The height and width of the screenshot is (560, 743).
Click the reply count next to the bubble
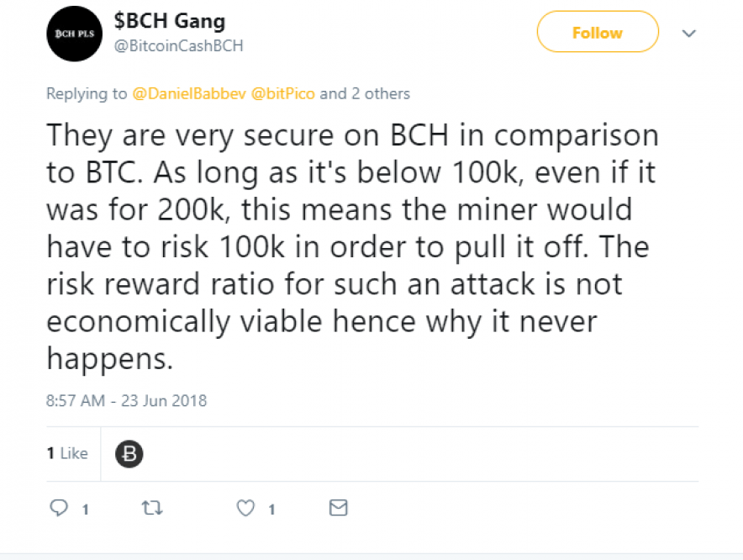click(85, 509)
